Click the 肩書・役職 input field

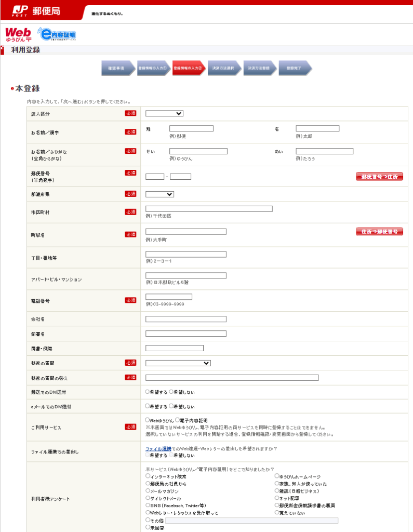pos(175,348)
